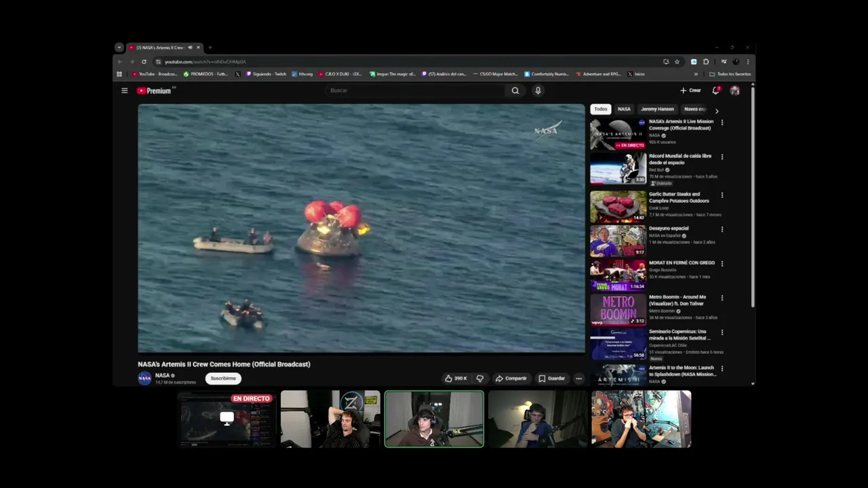The height and width of the screenshot is (488, 868).
Task: Open options for Garlic Butter Steaks video
Action: [722, 195]
